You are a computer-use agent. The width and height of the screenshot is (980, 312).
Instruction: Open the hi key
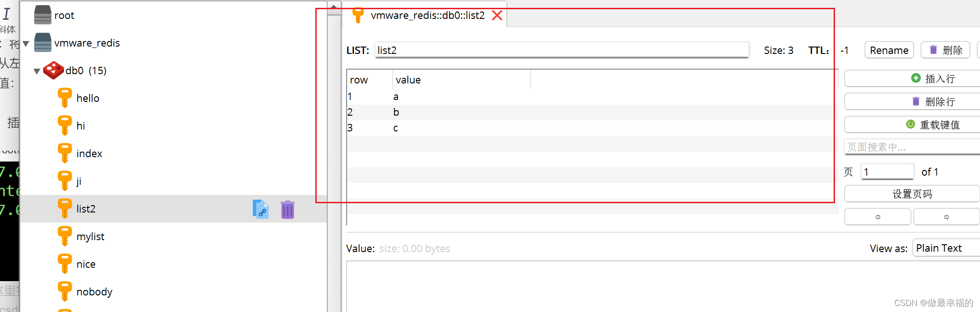tap(81, 126)
